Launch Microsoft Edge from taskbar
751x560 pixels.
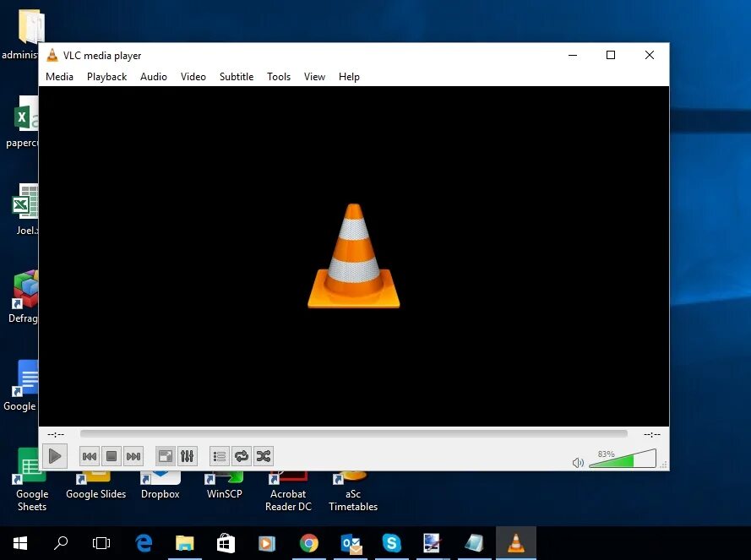point(144,543)
